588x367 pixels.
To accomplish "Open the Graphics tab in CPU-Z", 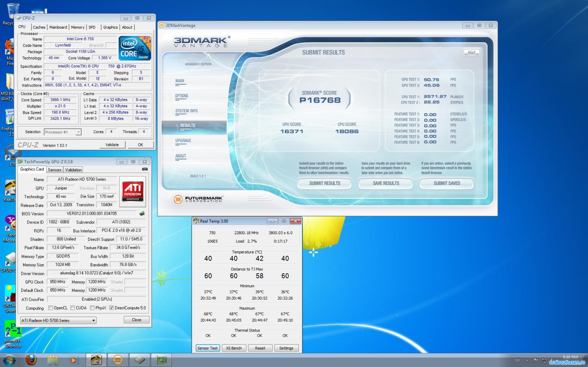I will (x=110, y=27).
